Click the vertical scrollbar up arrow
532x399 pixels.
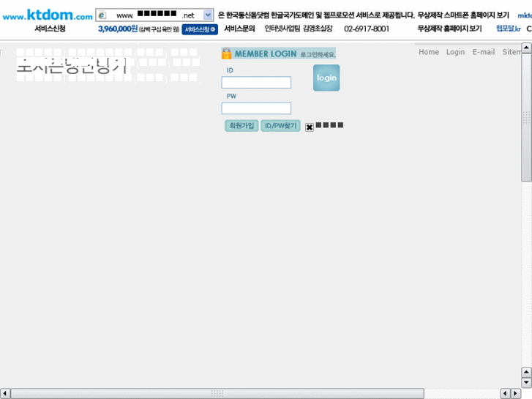click(526, 48)
